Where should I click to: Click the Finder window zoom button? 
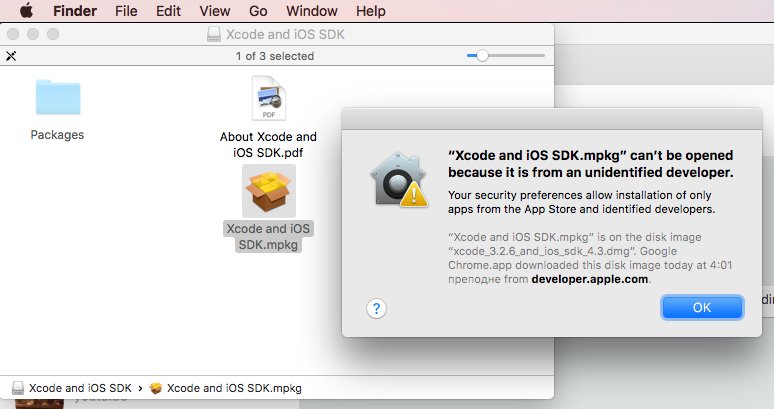(53, 34)
